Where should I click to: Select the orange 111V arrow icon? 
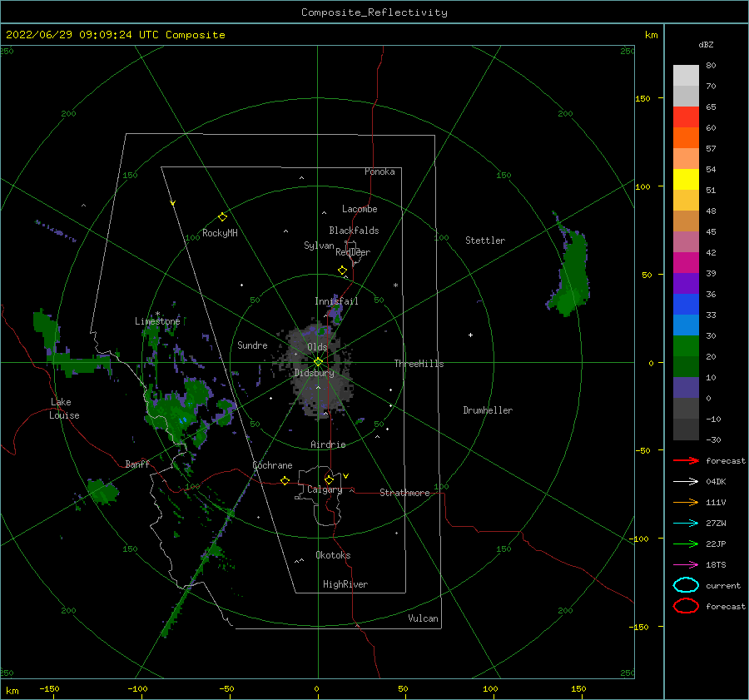(x=686, y=502)
